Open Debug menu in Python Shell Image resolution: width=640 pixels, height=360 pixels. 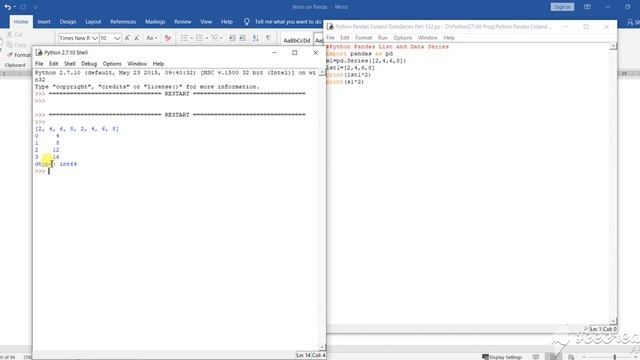tap(89, 64)
